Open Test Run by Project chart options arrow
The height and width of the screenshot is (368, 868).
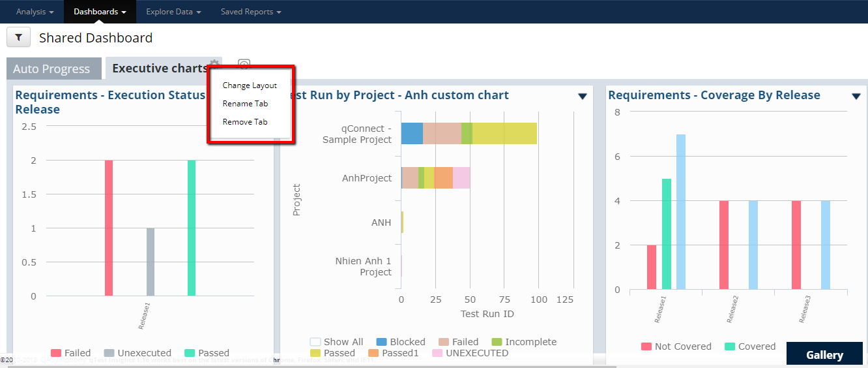(x=583, y=97)
